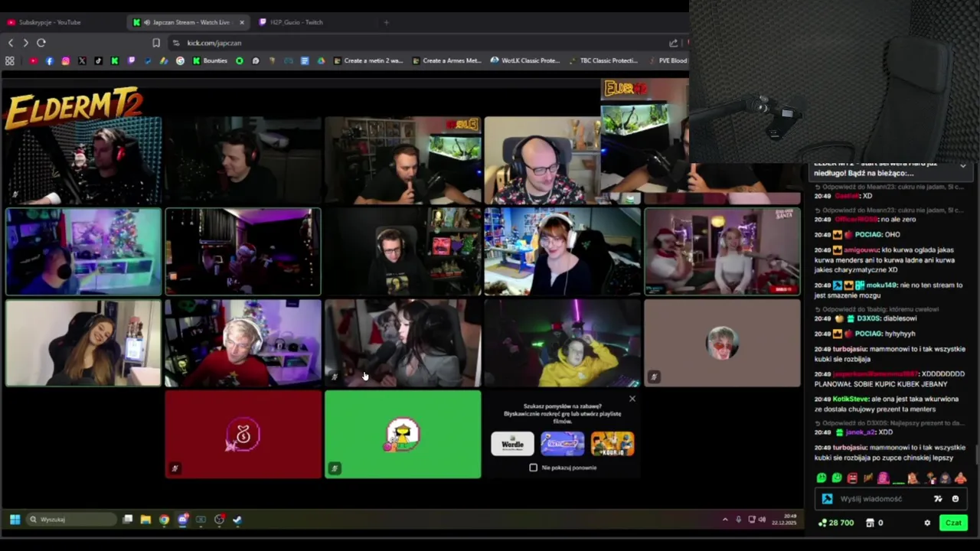Go back in browser history

[10, 43]
